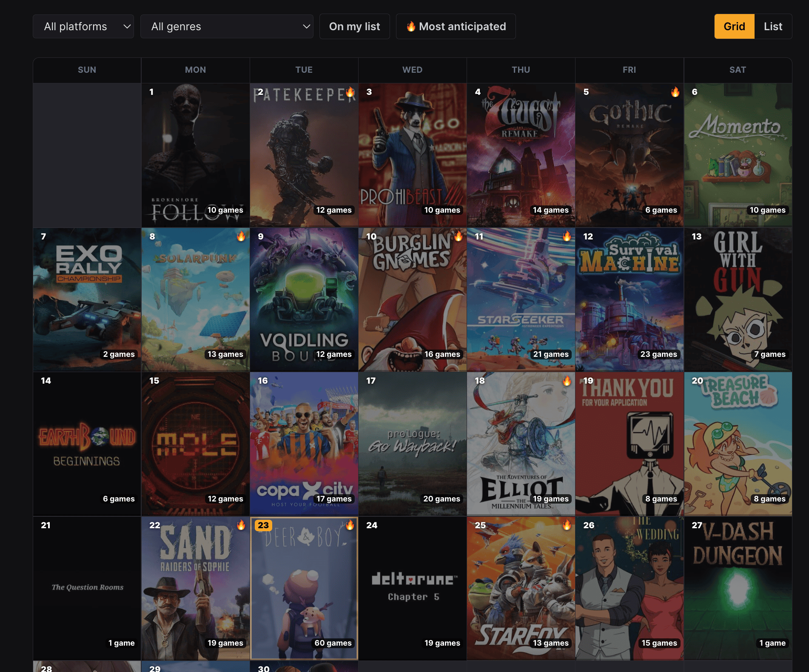Switch to List view
Image resolution: width=809 pixels, height=672 pixels.
coord(773,26)
